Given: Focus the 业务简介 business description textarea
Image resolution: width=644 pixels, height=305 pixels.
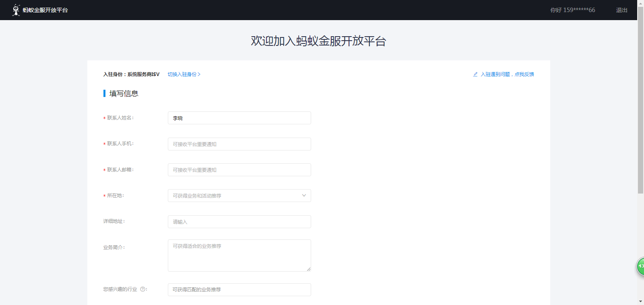Looking at the screenshot, I should pos(239,256).
